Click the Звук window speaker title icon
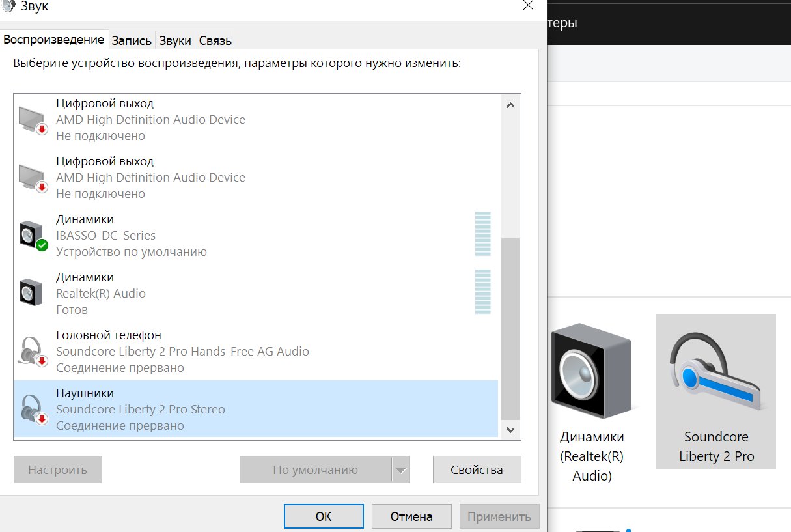Screen dimensions: 791x532 (x=8, y=6)
